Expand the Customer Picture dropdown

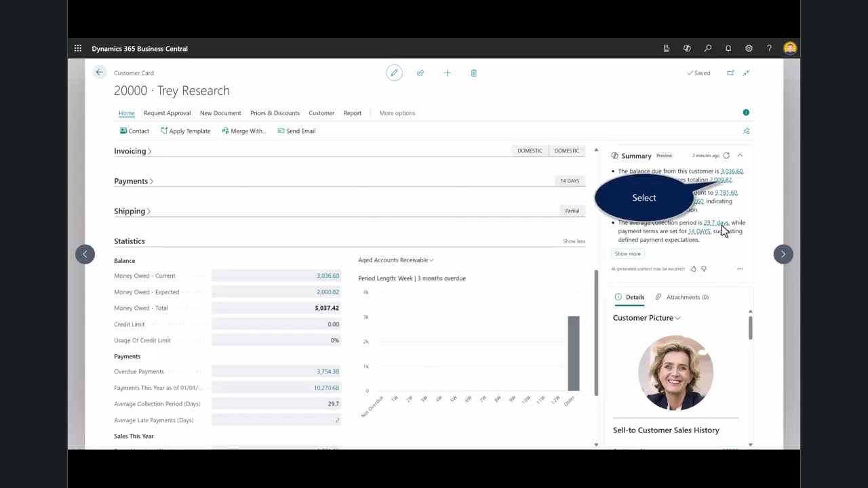pyautogui.click(x=647, y=317)
